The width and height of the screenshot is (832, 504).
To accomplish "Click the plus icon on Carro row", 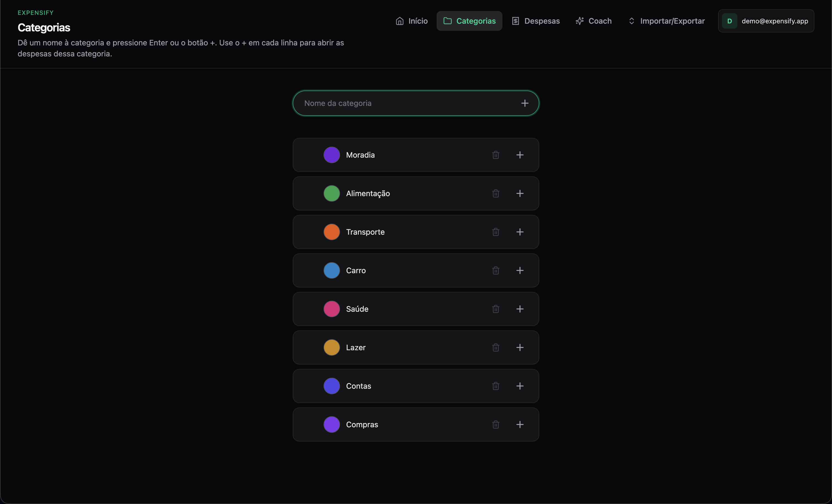I will pos(520,270).
